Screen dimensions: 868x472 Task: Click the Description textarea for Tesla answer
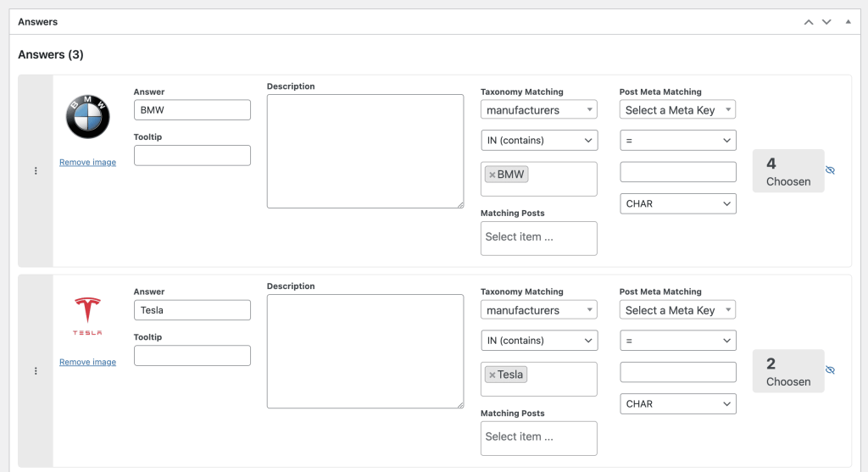click(x=365, y=352)
